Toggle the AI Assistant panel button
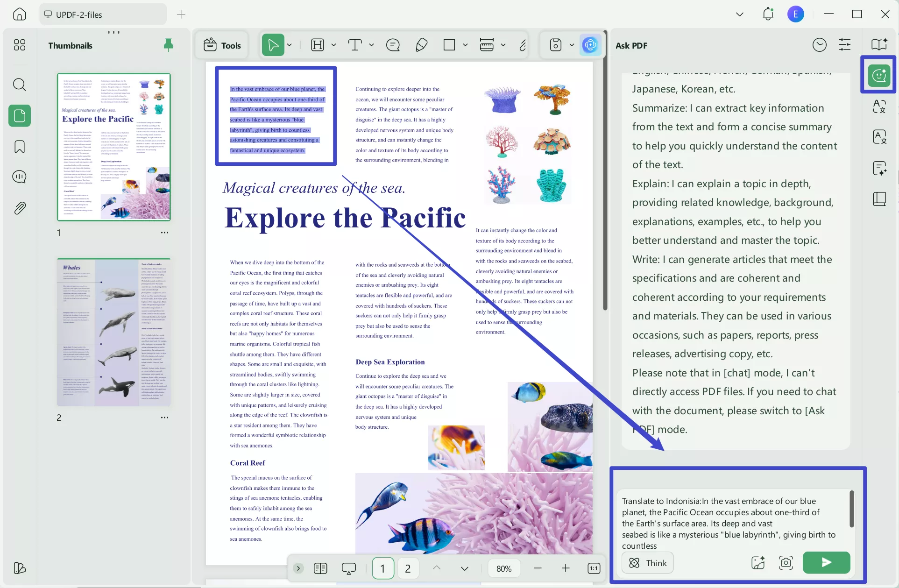Screen dimensions: 899x588 click(x=590, y=45)
